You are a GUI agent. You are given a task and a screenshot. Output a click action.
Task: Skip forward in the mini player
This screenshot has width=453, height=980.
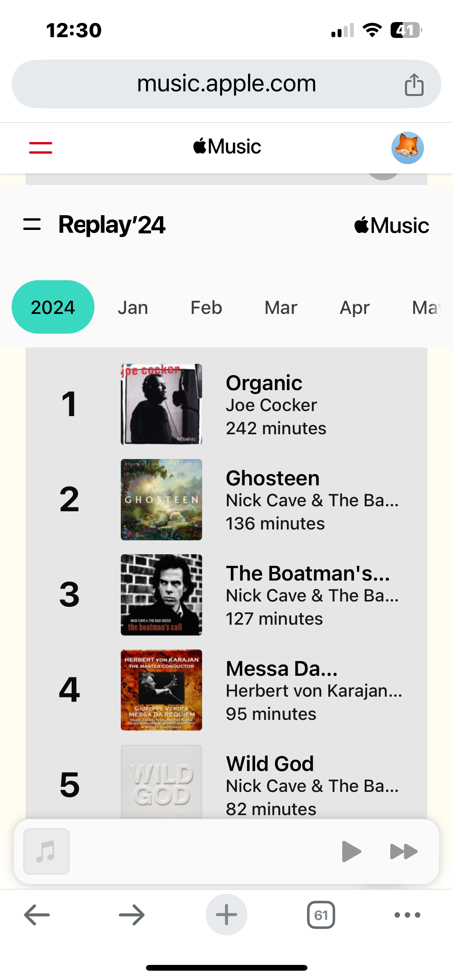[403, 852]
